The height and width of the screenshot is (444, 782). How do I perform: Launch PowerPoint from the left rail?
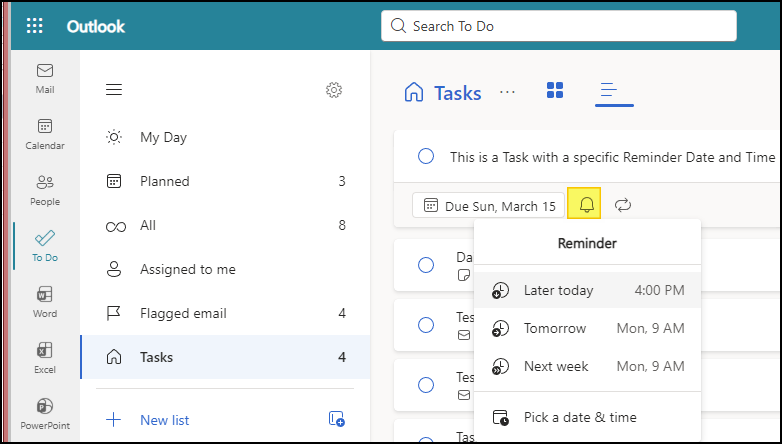click(45, 414)
